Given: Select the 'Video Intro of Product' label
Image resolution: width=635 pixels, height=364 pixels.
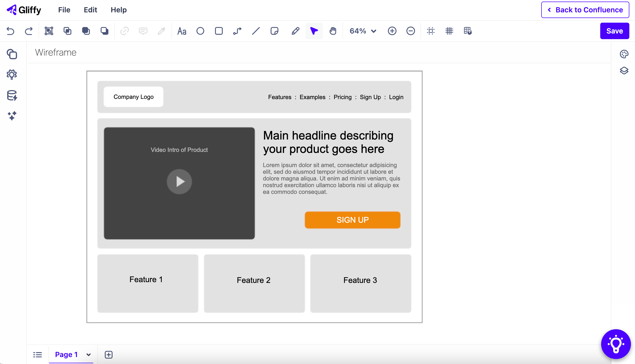Looking at the screenshot, I should click(x=179, y=150).
